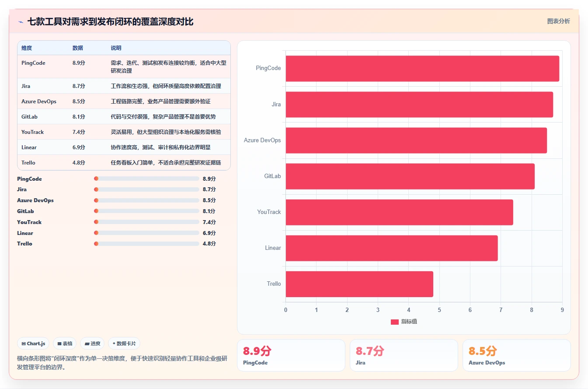Click the Linear progress bar

[146, 233]
